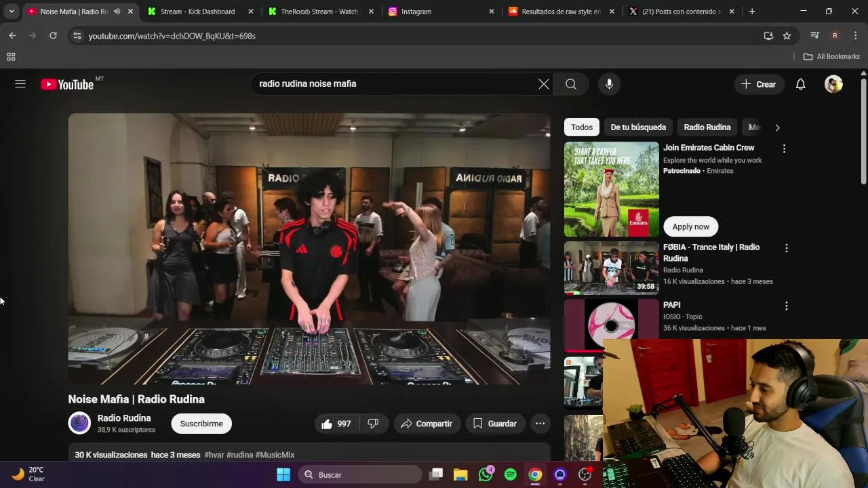
Task: Open the Windows Start menu
Action: pos(283,474)
